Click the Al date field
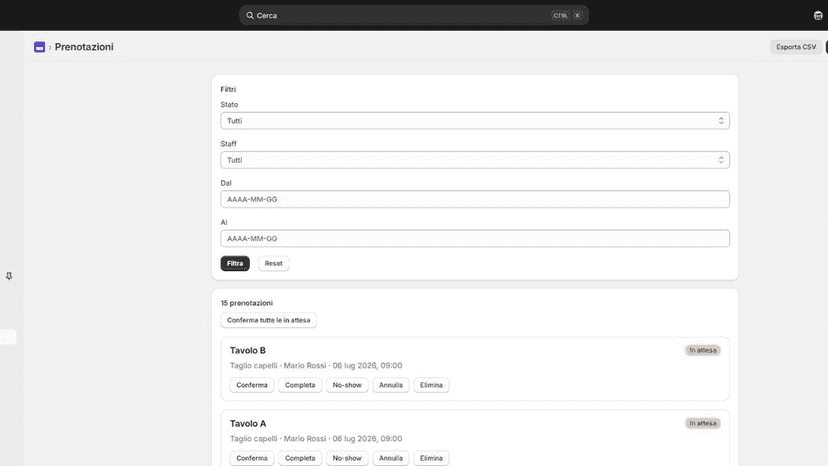This screenshot has height=466, width=828. pos(475,238)
